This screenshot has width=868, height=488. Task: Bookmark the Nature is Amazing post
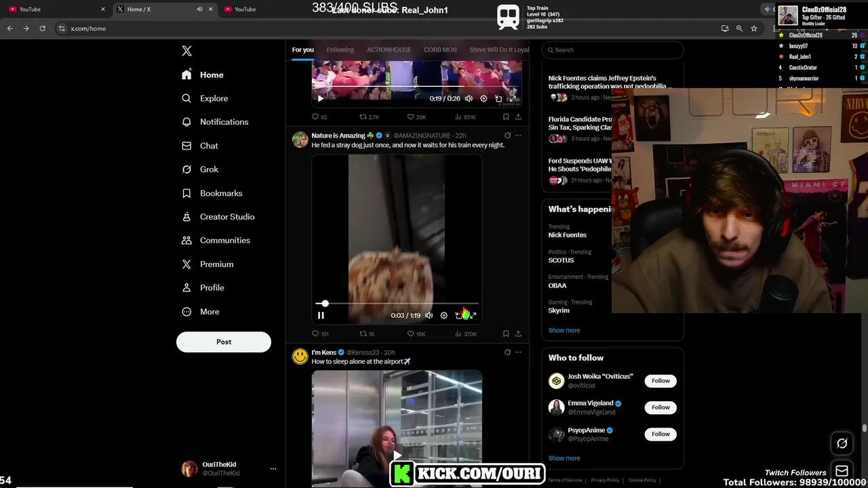[x=506, y=333]
